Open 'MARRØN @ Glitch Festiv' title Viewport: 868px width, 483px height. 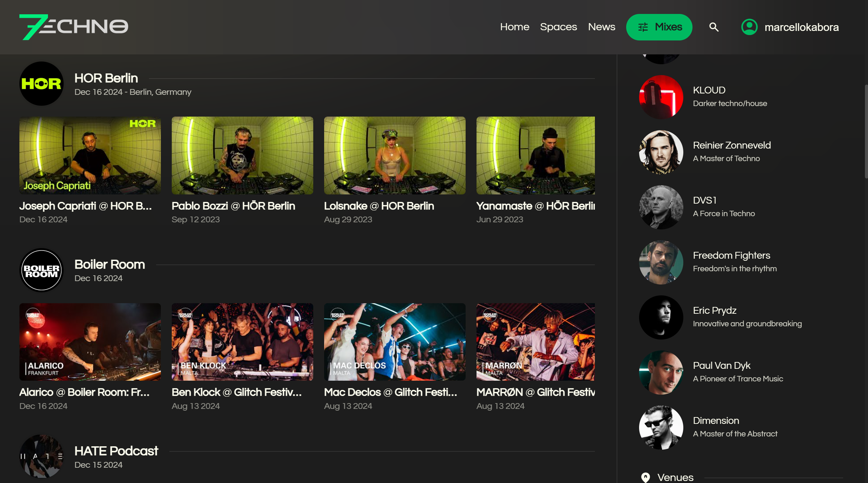(x=536, y=392)
